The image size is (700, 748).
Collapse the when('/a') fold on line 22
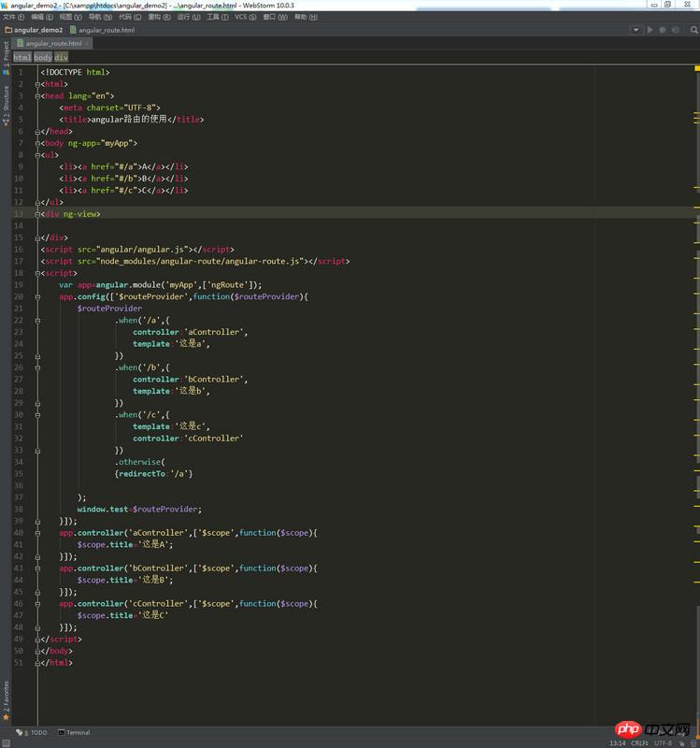pos(37,321)
